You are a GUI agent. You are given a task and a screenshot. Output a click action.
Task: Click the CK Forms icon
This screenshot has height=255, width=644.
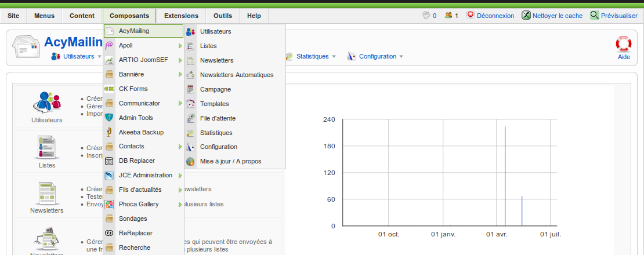pos(109,89)
